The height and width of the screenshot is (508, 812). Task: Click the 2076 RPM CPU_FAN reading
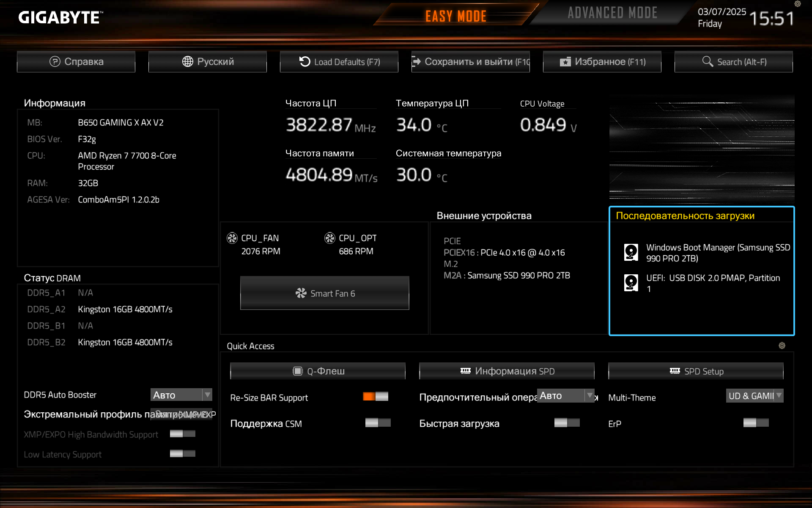[x=261, y=251]
